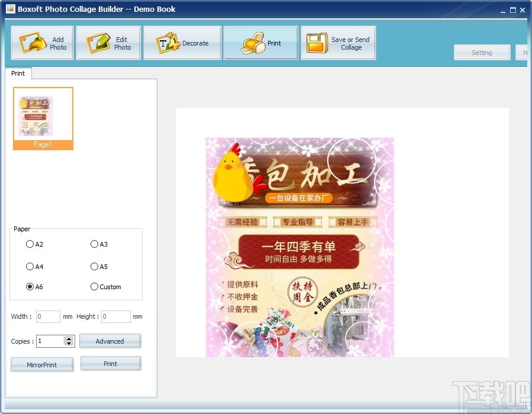Open Save or Send Collage
The width and height of the screenshot is (532, 414).
[x=337, y=42]
